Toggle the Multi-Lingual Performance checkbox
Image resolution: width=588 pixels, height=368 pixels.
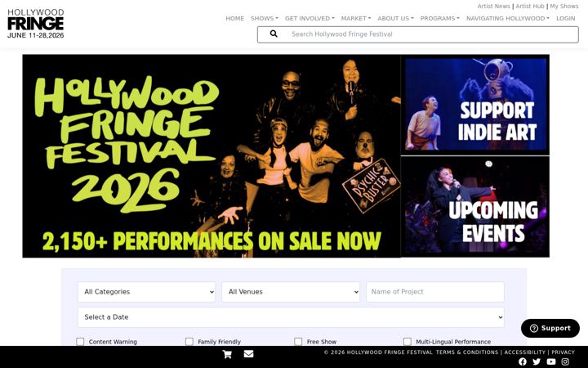click(x=408, y=341)
